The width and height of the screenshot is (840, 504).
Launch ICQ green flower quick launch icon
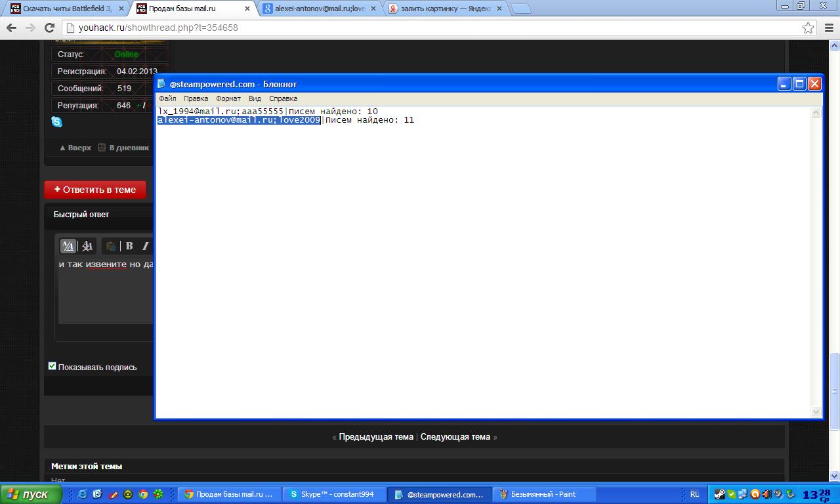(x=158, y=494)
